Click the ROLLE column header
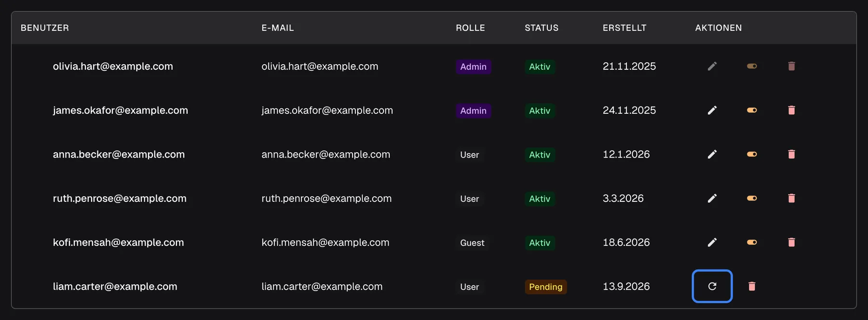 coord(471,28)
